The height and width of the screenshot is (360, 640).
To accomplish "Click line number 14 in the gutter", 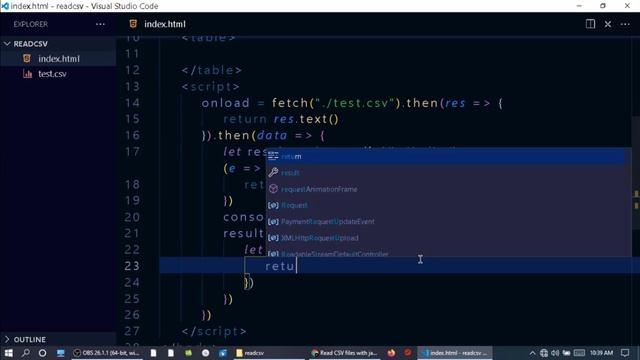I will pos(132,103).
